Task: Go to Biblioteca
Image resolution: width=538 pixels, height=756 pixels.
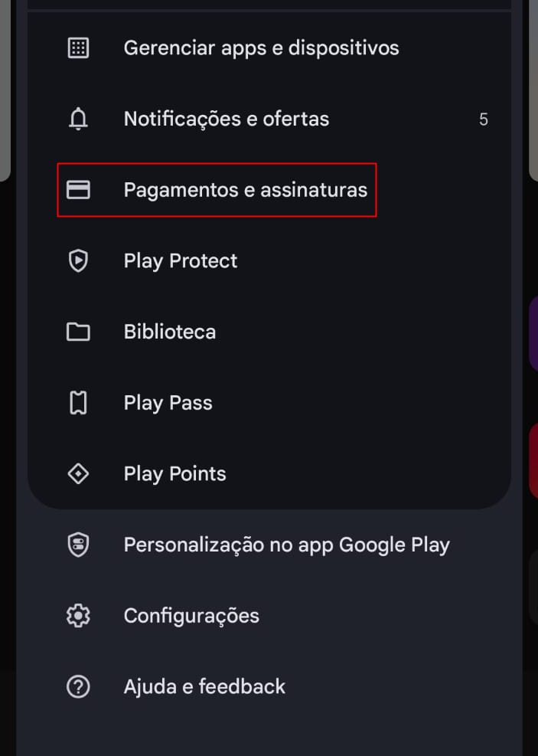Action: 170,332
